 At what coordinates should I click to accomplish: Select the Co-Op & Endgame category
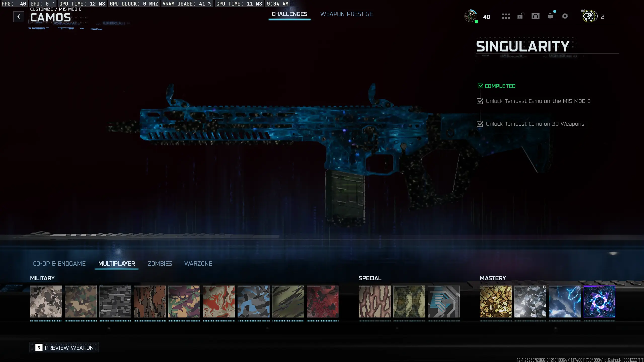[59, 263]
